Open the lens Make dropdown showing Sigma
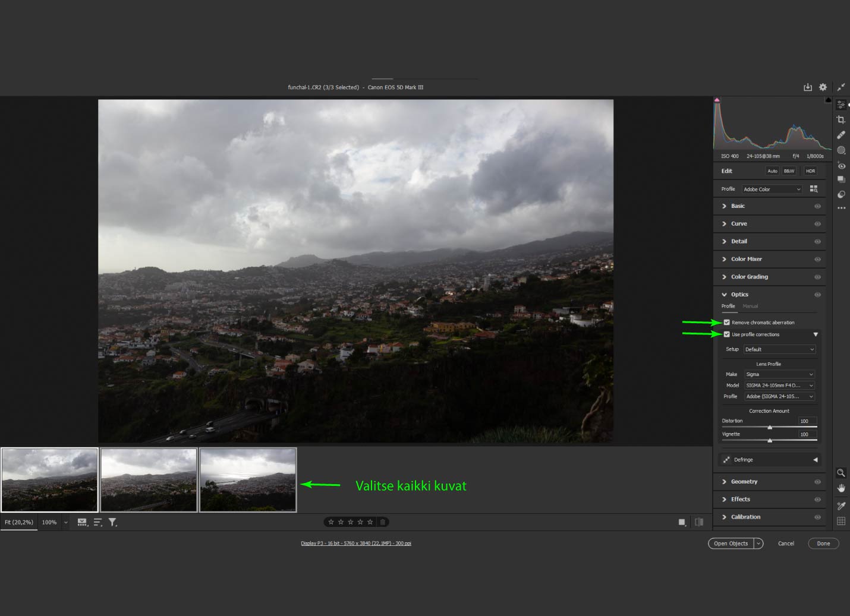The width and height of the screenshot is (850, 616). 779,374
